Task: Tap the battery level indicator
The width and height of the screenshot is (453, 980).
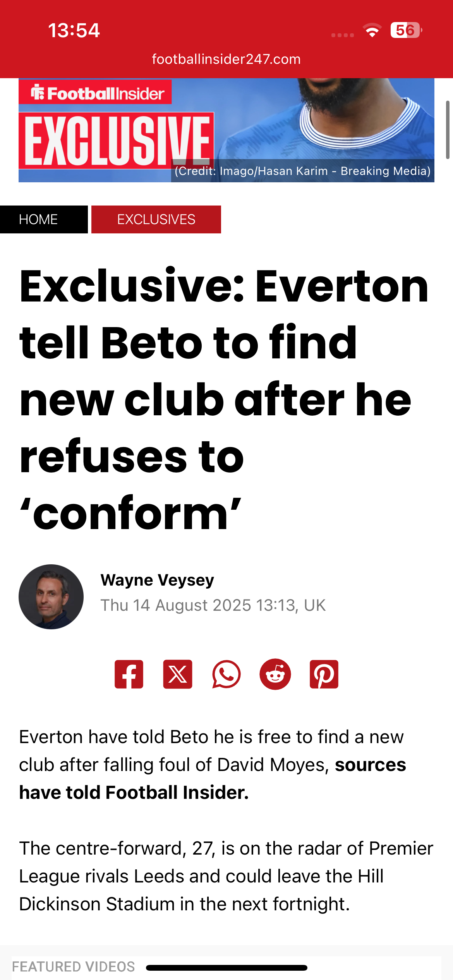Action: coord(405,30)
